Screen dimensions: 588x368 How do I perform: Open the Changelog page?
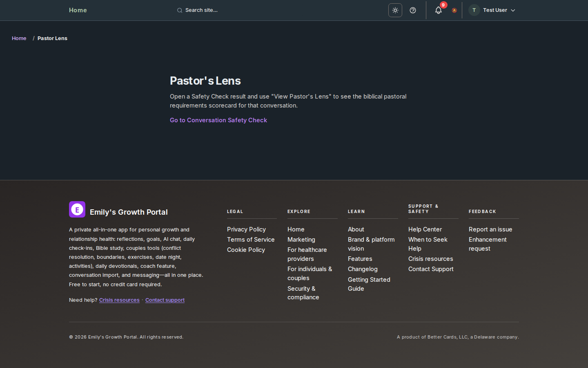point(363,269)
